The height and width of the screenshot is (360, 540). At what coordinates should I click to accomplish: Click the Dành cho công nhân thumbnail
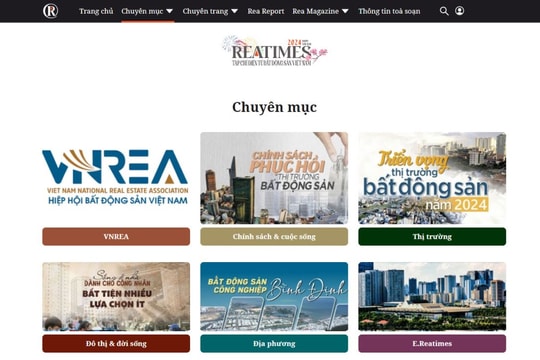[x=116, y=297]
